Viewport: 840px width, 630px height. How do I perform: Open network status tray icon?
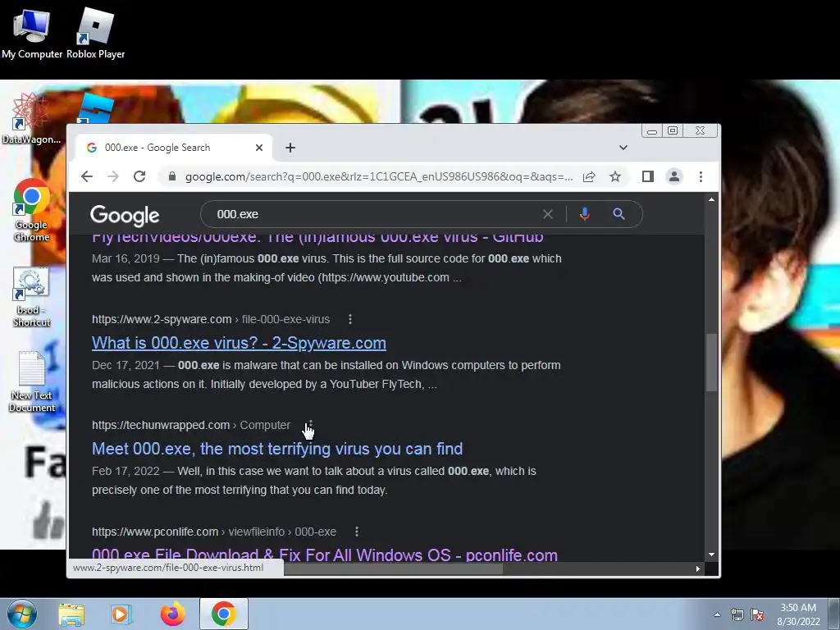pos(737,614)
